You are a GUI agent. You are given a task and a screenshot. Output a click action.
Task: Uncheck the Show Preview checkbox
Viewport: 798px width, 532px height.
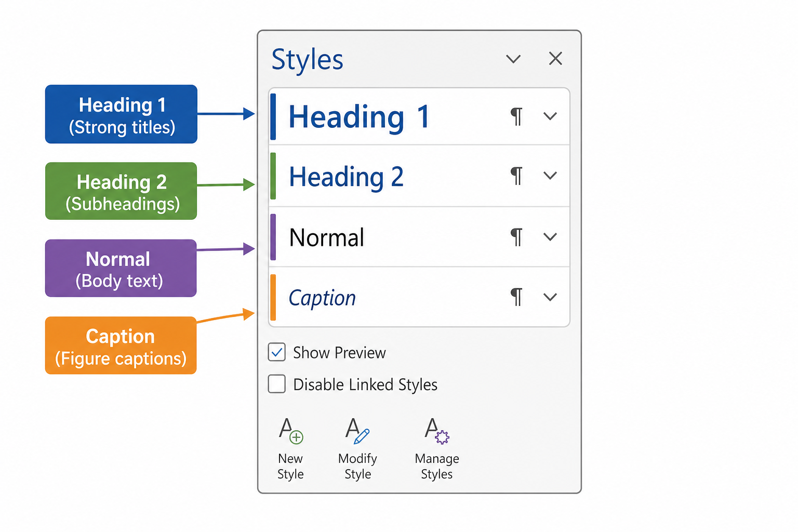[x=276, y=352]
